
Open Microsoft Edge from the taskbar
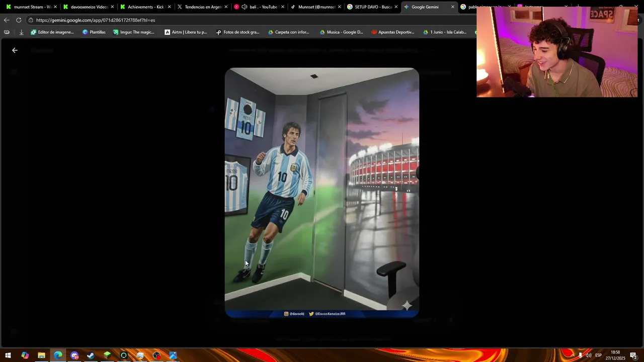coord(58,355)
